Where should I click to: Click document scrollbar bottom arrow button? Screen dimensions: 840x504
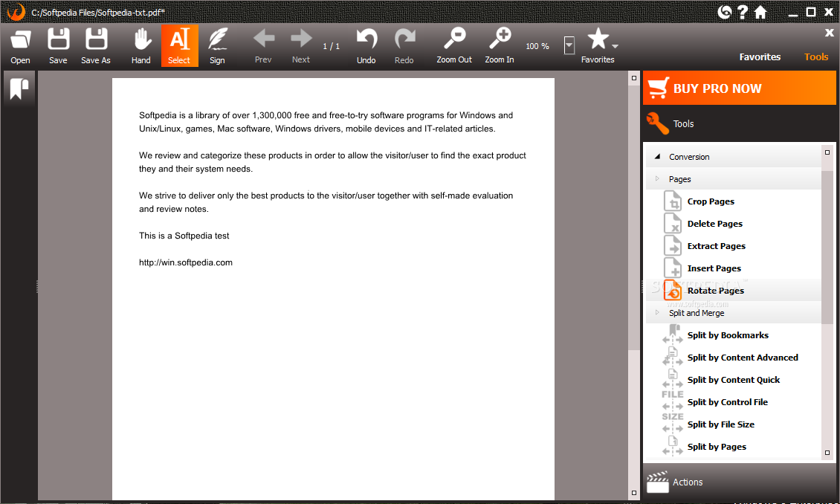[x=634, y=493]
